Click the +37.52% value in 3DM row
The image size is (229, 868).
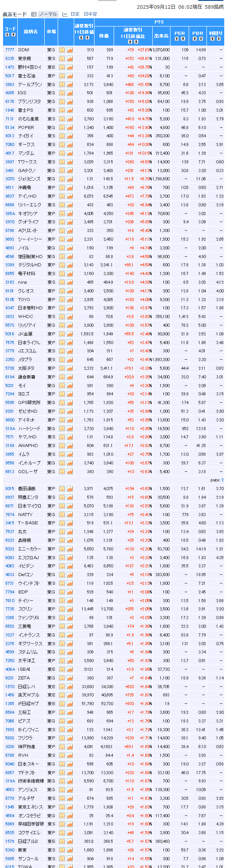(144, 50)
